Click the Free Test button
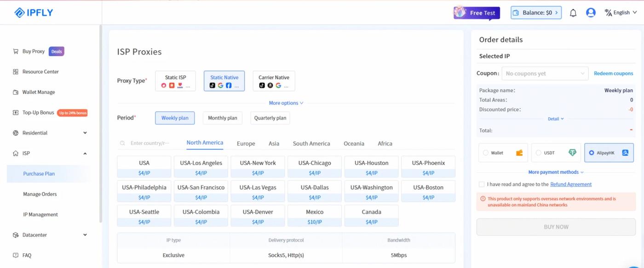The image size is (644, 268). (477, 13)
